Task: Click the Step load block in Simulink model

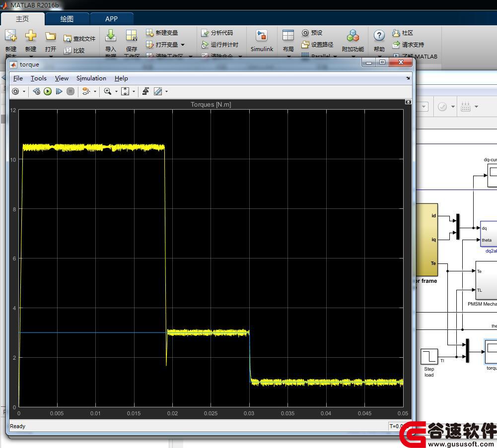Action: coord(429,356)
